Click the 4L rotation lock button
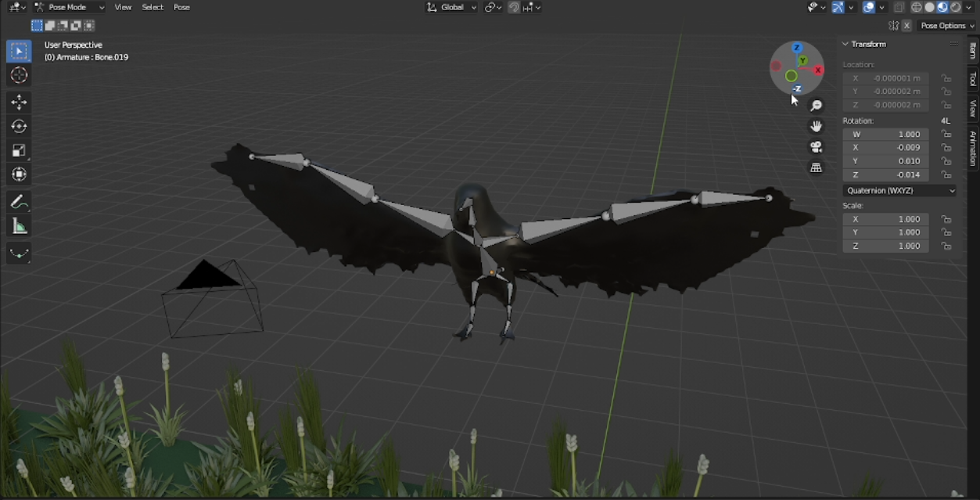The height and width of the screenshot is (500, 980). 946,121
